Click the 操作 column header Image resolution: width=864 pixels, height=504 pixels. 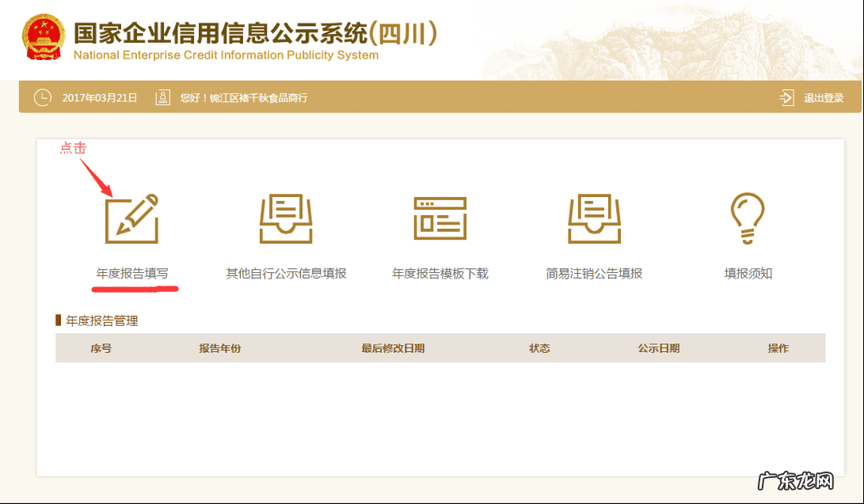point(778,348)
